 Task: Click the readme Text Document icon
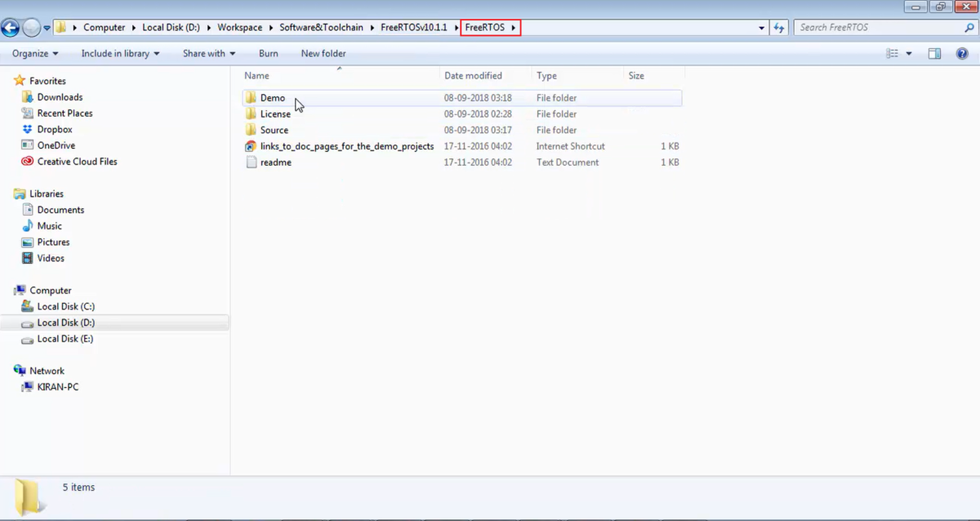coord(251,162)
